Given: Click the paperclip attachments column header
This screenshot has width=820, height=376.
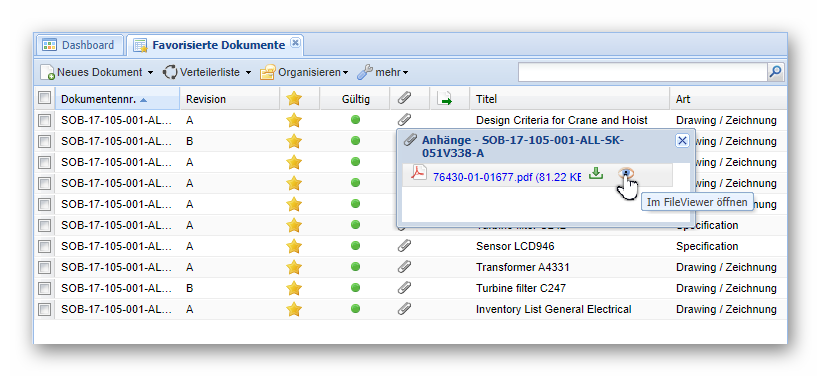Looking at the screenshot, I should pos(404,98).
